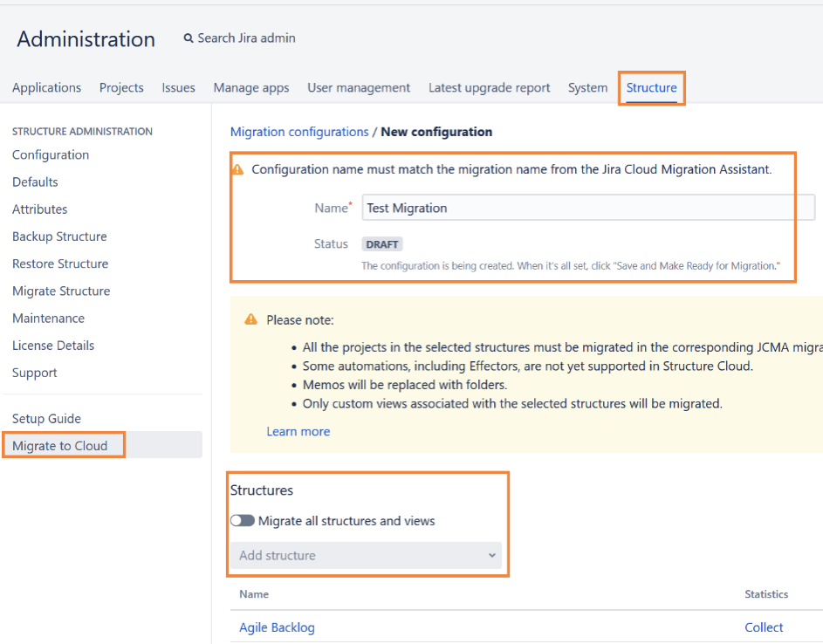
Task: Switch to the System tab
Action: 587,87
